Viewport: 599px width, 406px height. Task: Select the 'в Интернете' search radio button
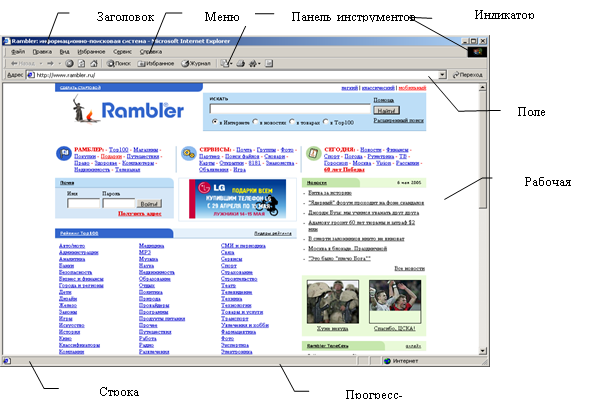tap(215, 121)
